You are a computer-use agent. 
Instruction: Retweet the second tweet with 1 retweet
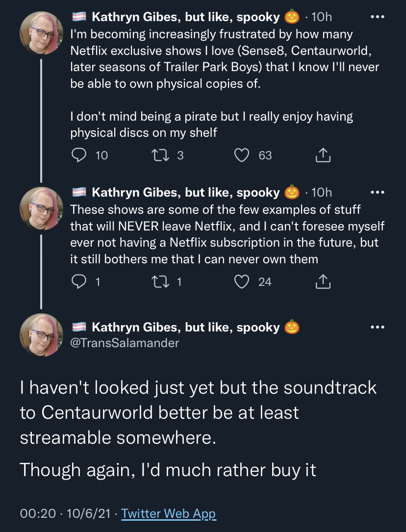point(160,282)
